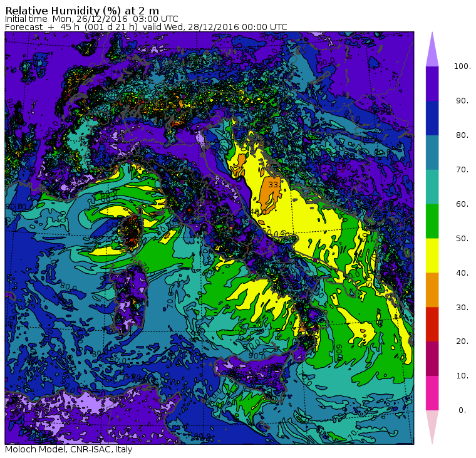Click the red 20-30 legend color block
Image resolution: width=476 pixels, height=458 pixels.
[x=432, y=324]
